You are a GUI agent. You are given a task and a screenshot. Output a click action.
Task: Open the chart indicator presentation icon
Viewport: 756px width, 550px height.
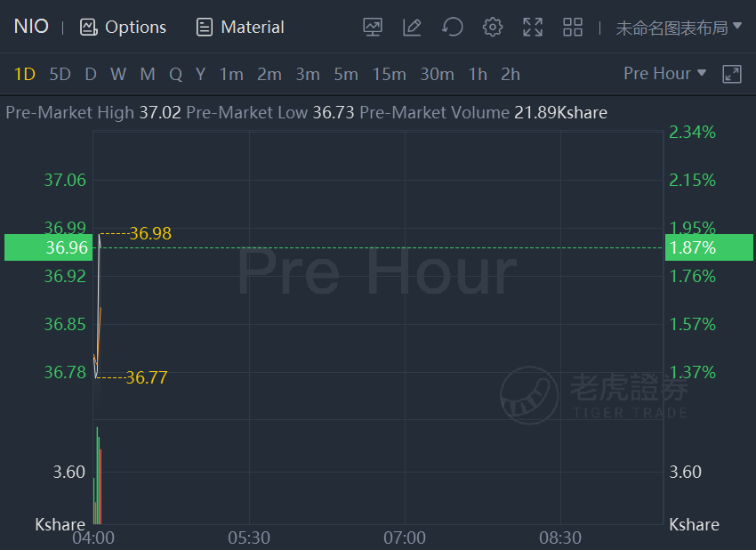[x=372, y=27]
